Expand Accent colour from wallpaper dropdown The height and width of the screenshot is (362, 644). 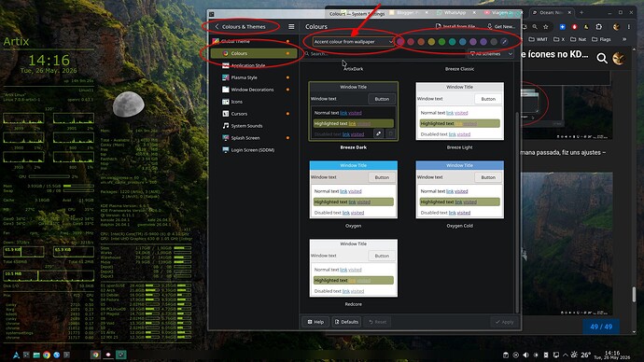point(353,41)
